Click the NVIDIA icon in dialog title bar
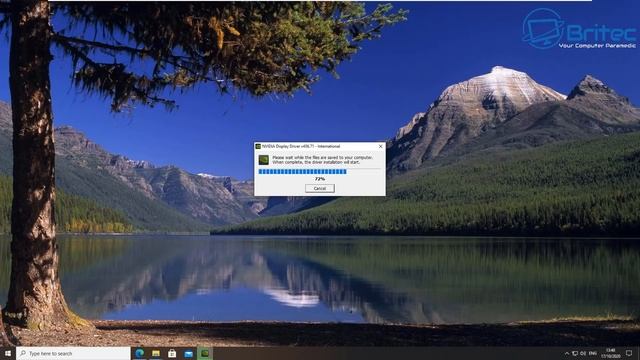 pos(258,146)
